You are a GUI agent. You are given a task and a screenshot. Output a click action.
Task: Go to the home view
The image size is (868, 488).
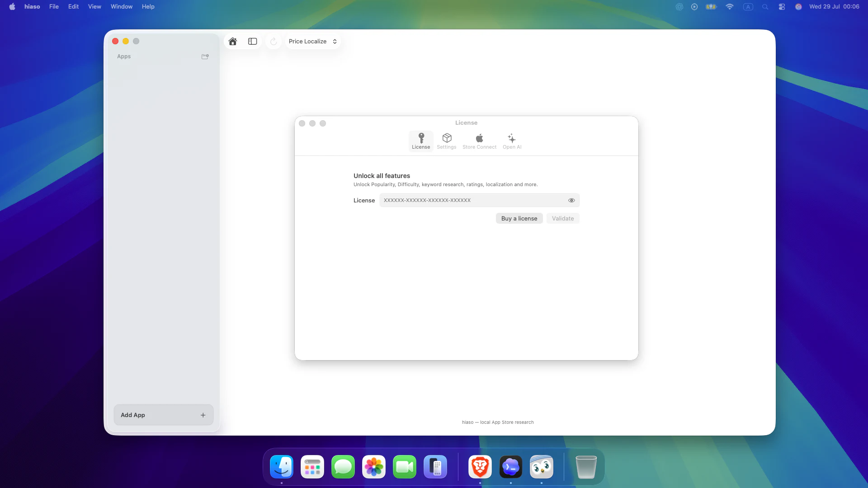click(233, 42)
